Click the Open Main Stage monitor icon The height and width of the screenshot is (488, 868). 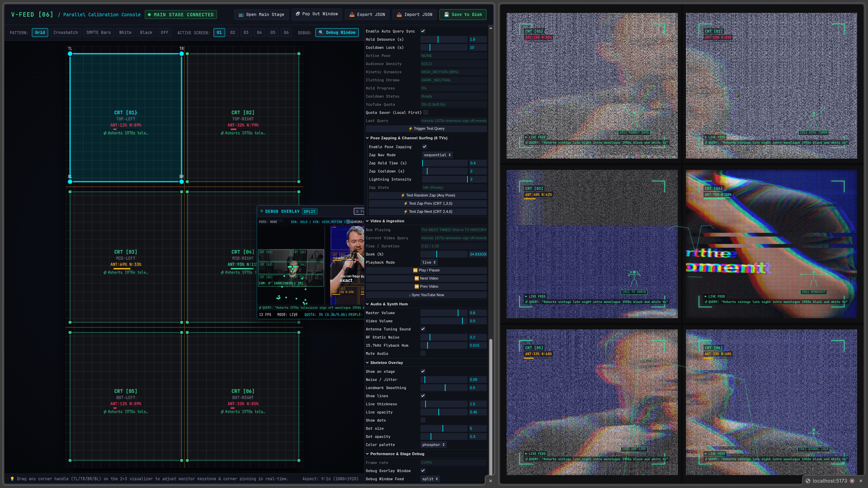pyautogui.click(x=241, y=15)
